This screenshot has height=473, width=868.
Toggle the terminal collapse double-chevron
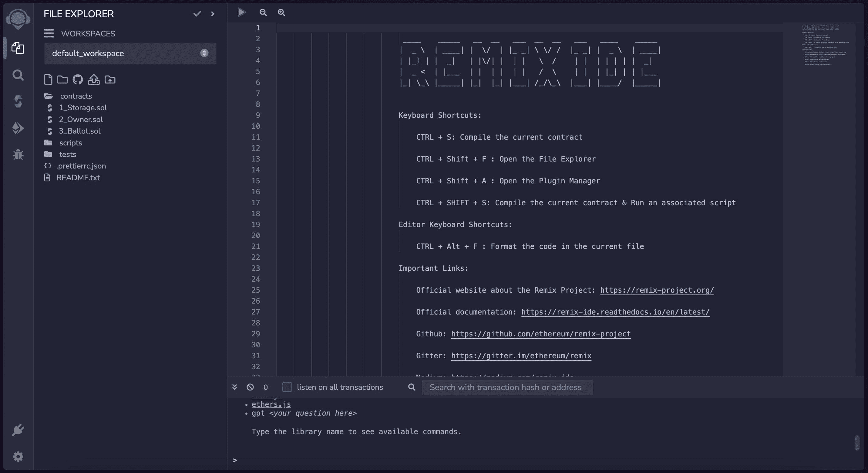point(234,387)
